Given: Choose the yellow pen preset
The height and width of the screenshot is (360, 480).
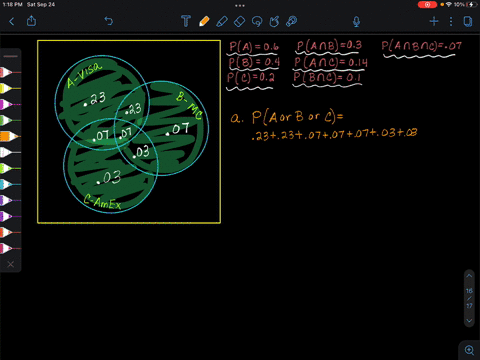Looking at the screenshot, I should (x=10, y=88).
